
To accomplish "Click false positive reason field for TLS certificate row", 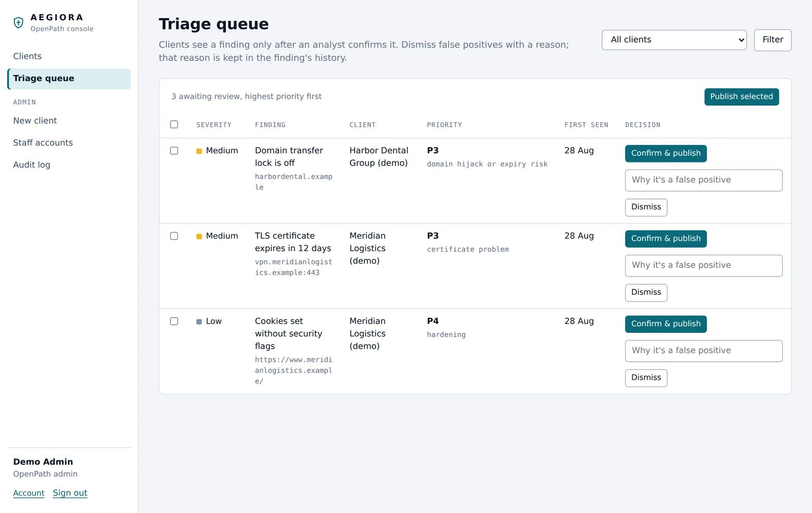I will pyautogui.click(x=703, y=265).
